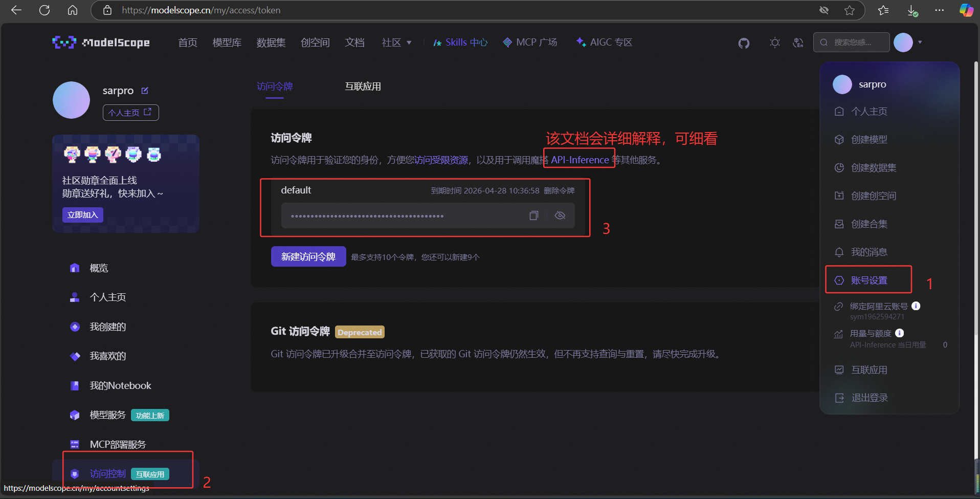Expand the 社区 dropdown menu
Viewport: 980px width, 499px height.
point(396,42)
